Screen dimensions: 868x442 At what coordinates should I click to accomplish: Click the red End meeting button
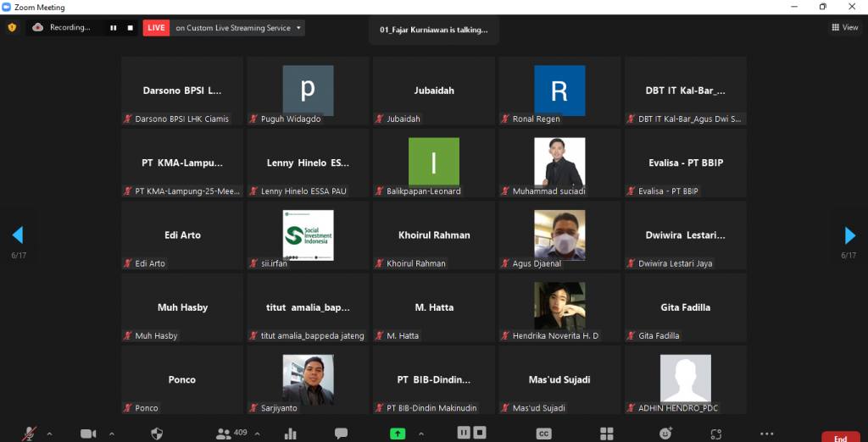(840, 437)
